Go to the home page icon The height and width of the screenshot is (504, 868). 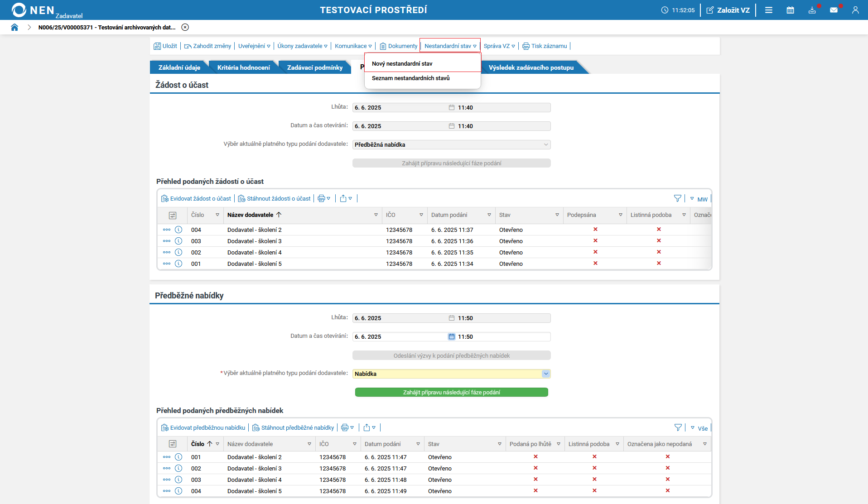coord(14,27)
